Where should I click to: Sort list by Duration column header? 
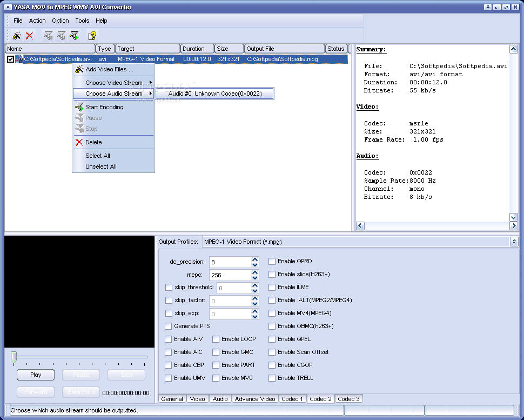tap(197, 49)
